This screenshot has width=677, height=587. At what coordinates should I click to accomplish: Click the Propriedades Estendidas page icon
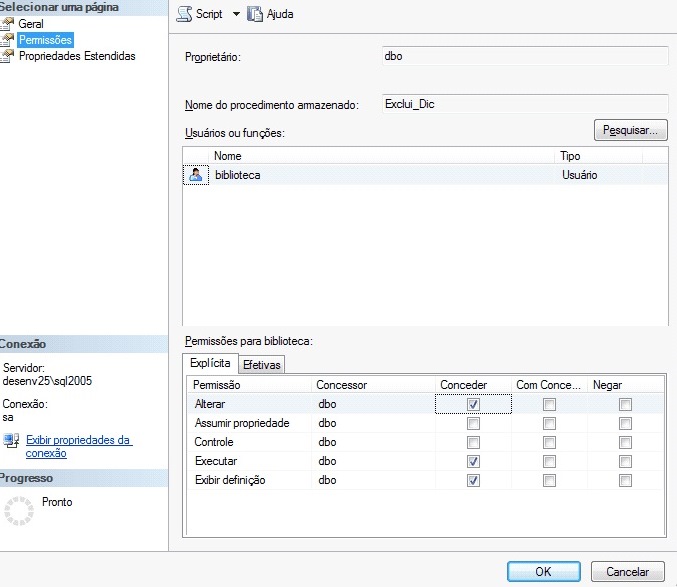[7, 56]
